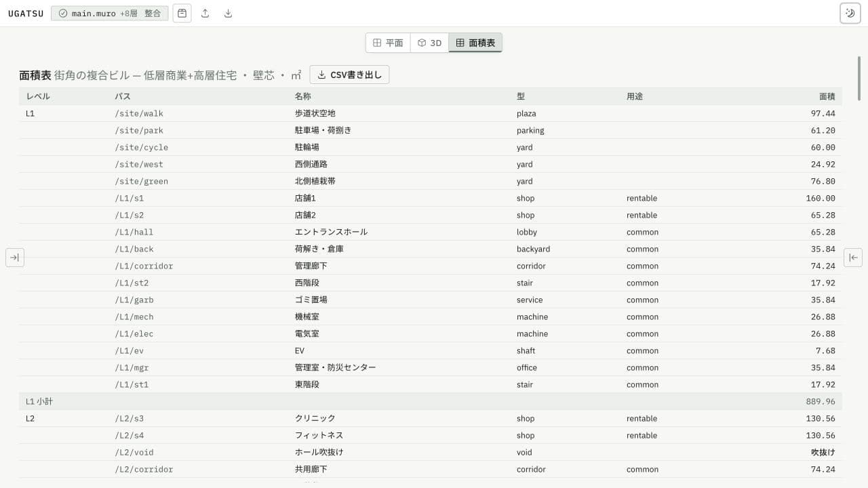The image size is (868, 488).
Task: Click the ゴミ置場 name cell
Action: point(311,300)
